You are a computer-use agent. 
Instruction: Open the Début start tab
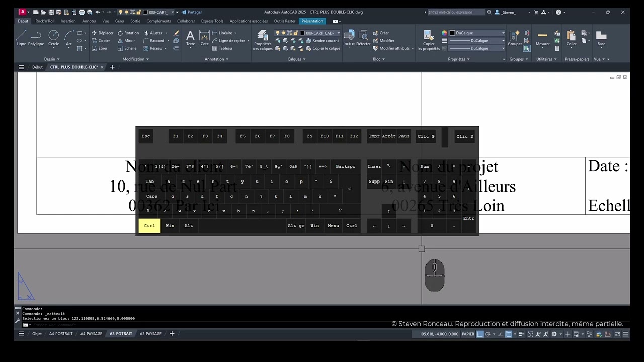click(37, 67)
